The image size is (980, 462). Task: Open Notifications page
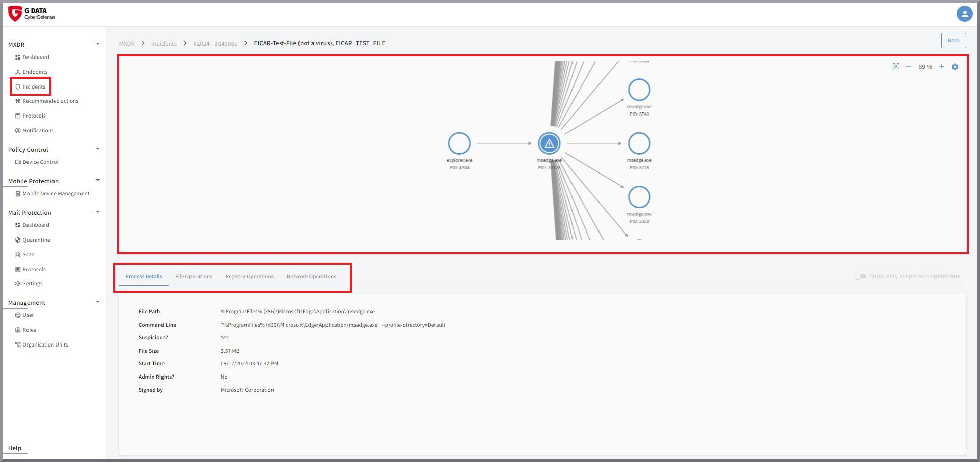34,131
